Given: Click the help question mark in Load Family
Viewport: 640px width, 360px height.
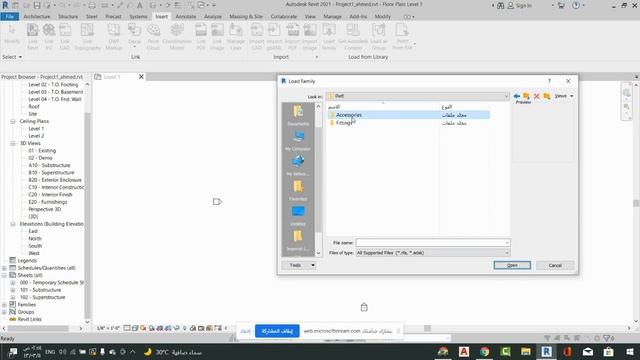Looking at the screenshot, I should tap(549, 81).
